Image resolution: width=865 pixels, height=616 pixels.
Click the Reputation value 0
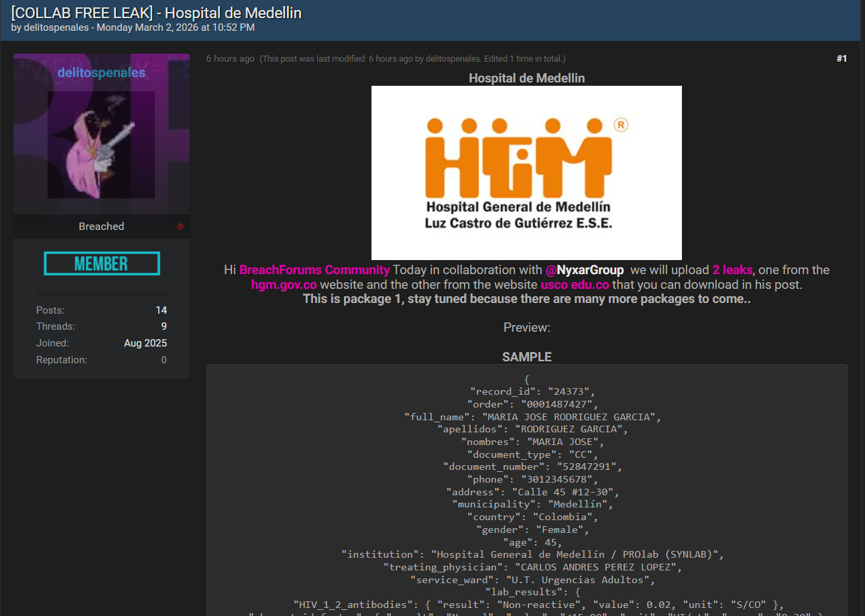click(164, 360)
